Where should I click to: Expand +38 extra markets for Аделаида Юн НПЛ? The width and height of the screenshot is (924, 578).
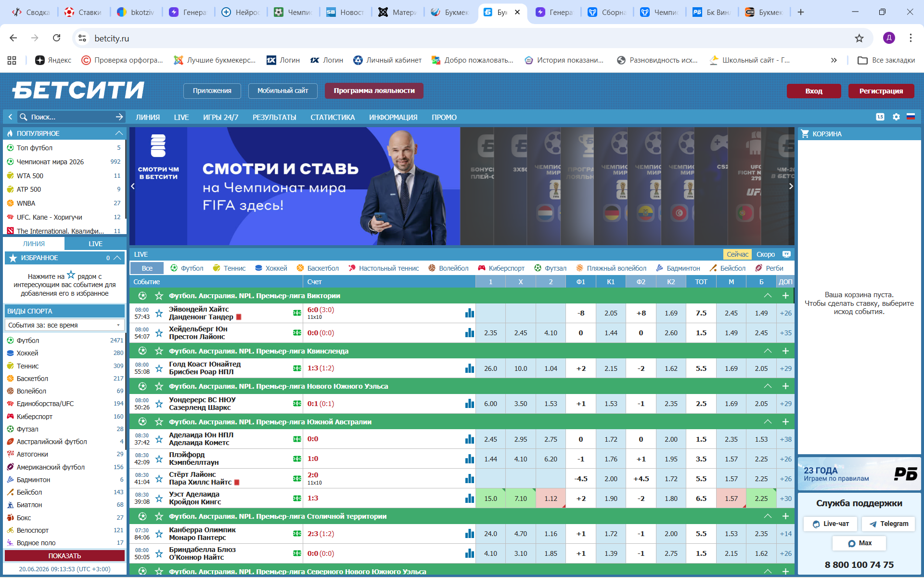(x=785, y=439)
